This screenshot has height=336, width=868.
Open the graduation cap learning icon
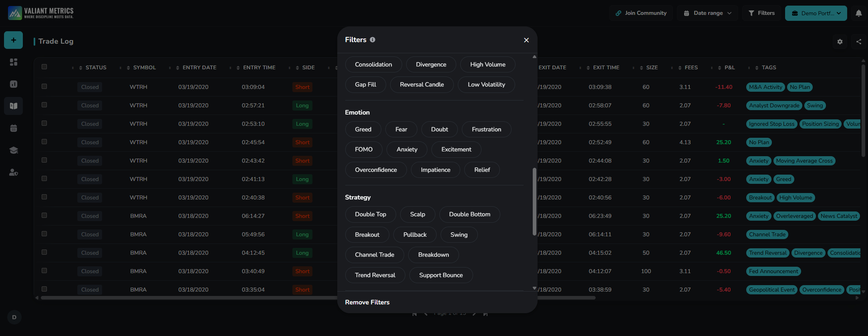(14, 150)
